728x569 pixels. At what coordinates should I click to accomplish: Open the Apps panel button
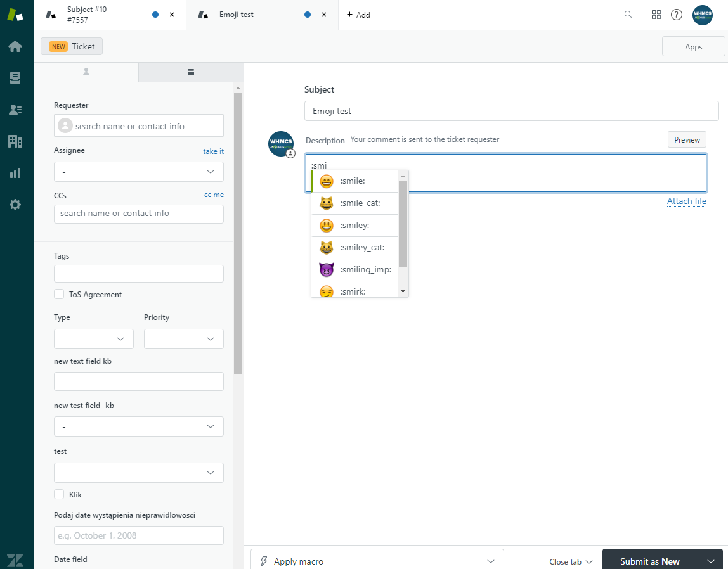point(693,47)
